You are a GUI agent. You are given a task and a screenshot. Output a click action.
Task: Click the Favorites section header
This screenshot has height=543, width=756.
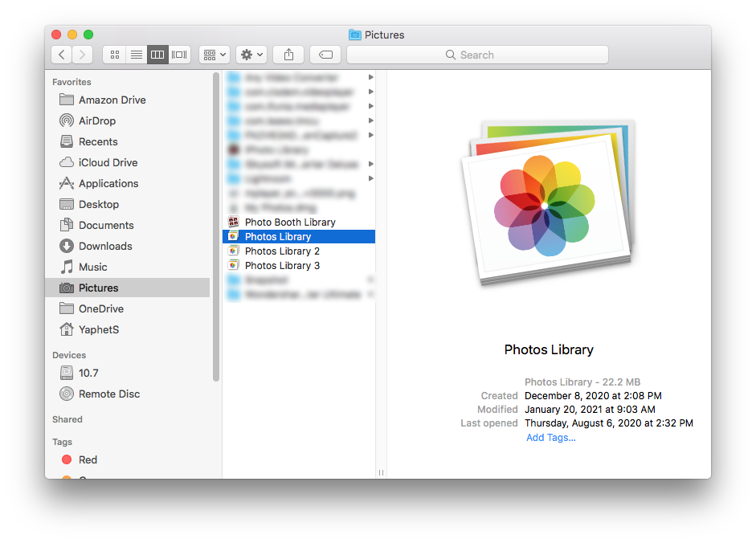pyautogui.click(x=72, y=82)
